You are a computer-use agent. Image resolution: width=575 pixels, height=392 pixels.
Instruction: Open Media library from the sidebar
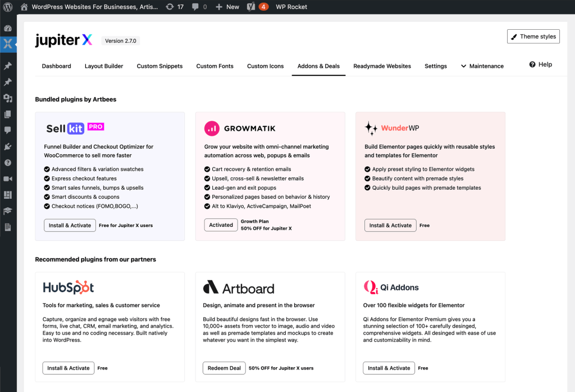(x=8, y=98)
